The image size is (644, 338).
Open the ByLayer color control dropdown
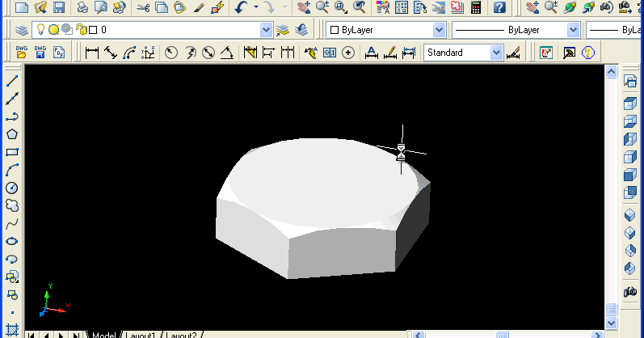[439, 30]
